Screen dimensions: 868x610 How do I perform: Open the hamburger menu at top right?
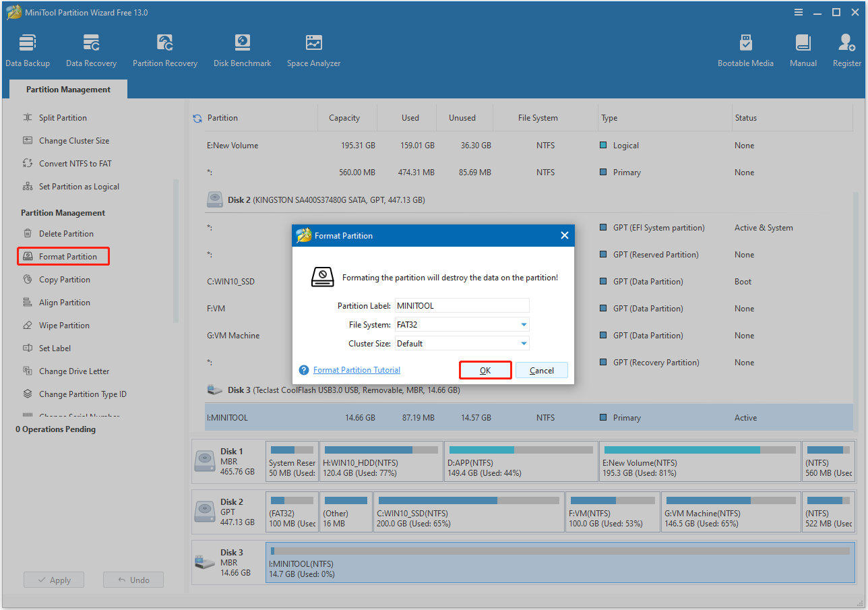798,12
